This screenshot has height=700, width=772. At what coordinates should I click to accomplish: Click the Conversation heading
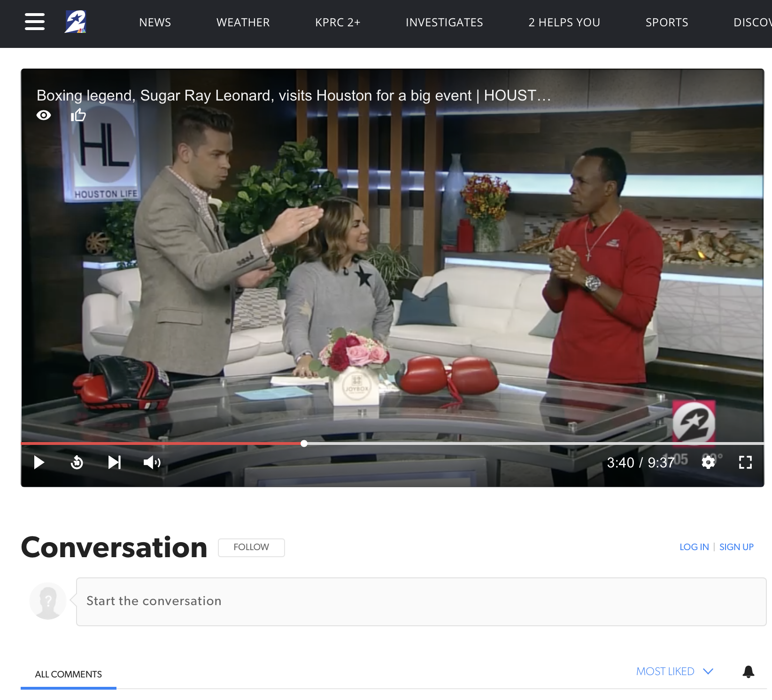[x=114, y=547]
